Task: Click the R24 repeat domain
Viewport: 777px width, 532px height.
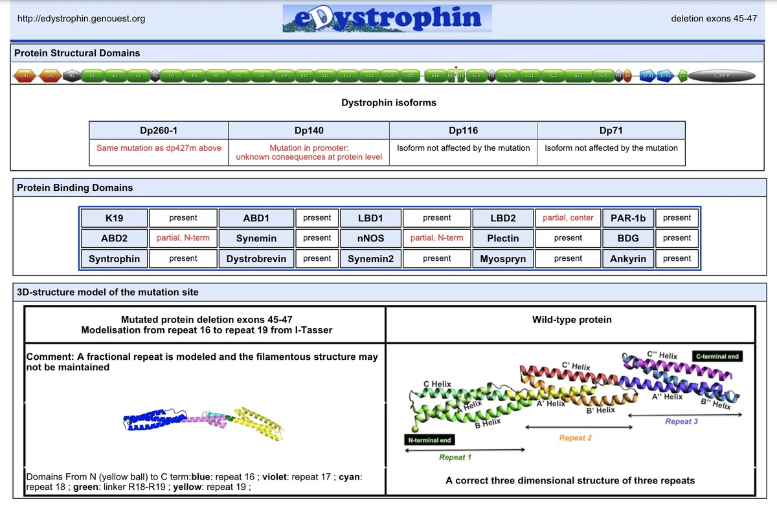Action: 603,76
